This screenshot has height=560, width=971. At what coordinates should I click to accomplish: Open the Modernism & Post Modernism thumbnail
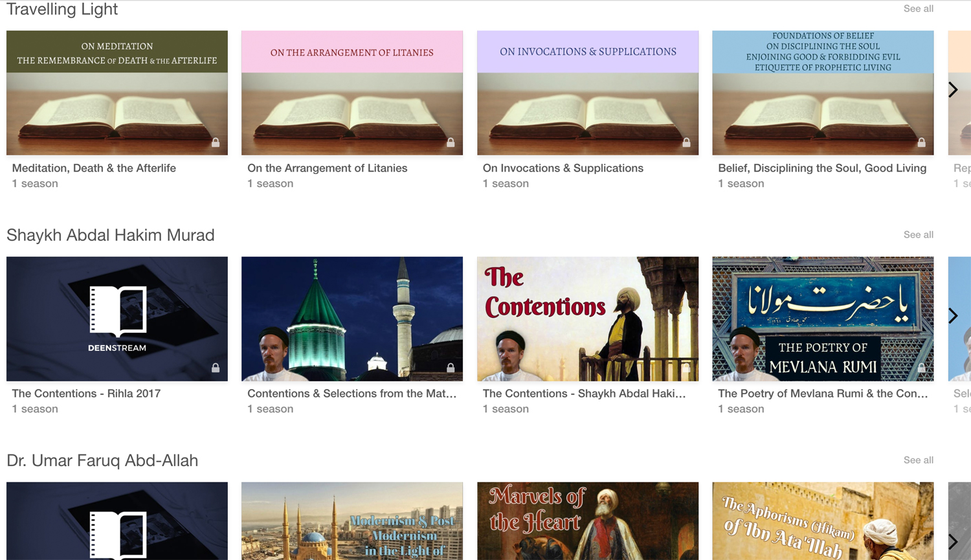352,521
